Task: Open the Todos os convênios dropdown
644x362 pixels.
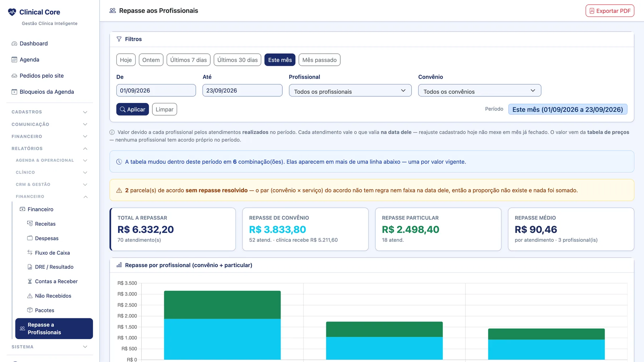Action: (x=480, y=90)
